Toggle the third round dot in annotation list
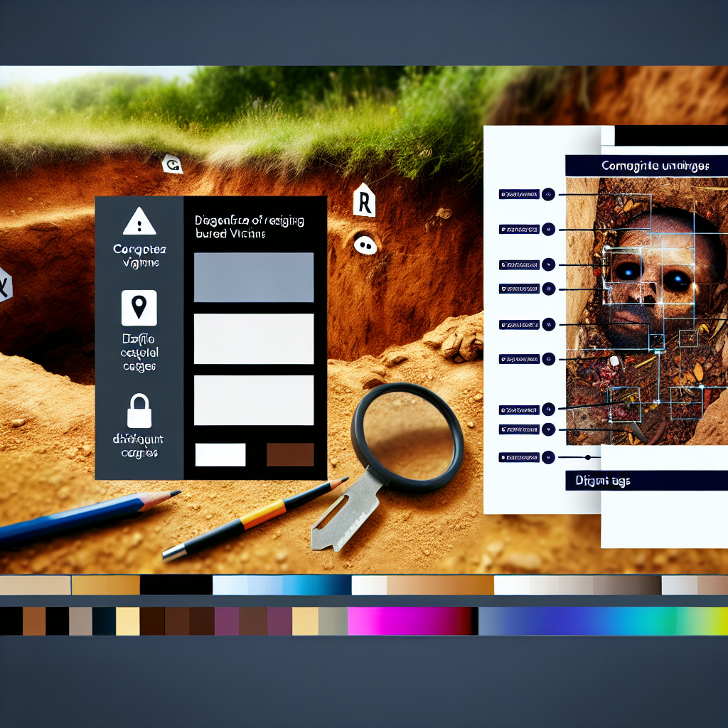The height and width of the screenshot is (728, 728). click(x=547, y=264)
